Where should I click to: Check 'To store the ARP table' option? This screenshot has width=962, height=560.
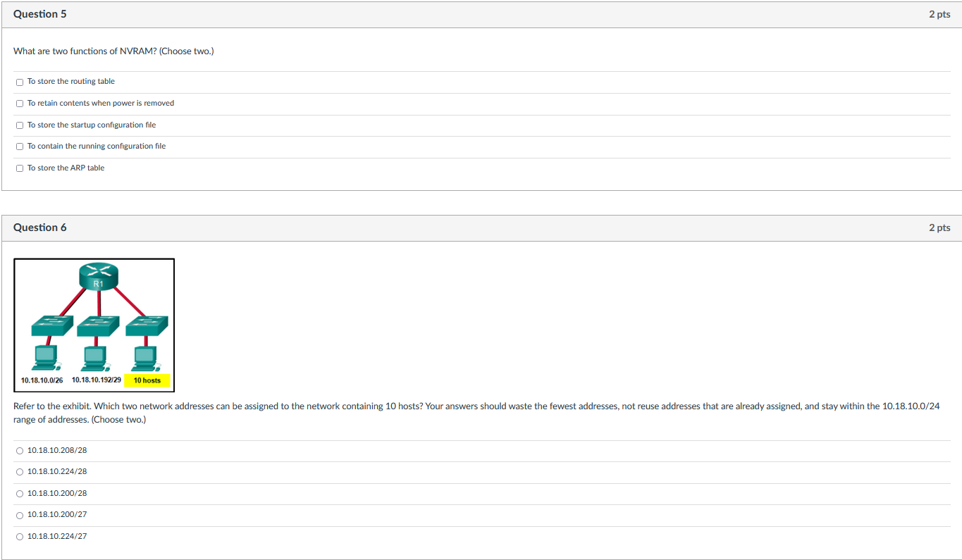click(x=20, y=168)
